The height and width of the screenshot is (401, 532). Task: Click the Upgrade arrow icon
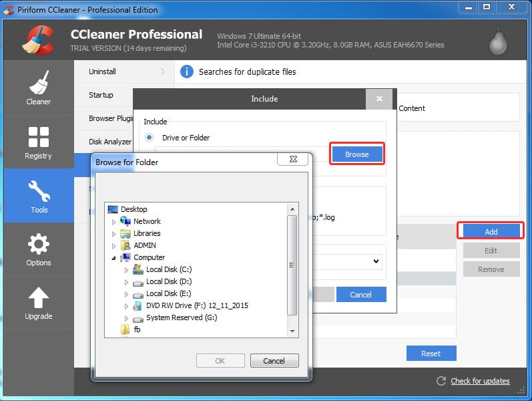pos(38,298)
